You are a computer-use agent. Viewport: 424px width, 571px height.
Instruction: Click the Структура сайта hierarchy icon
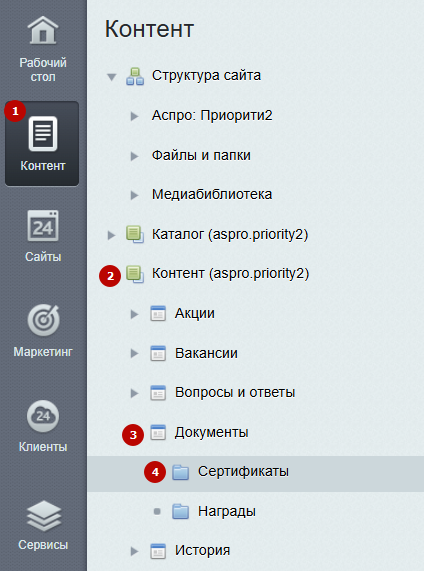pyautogui.click(x=135, y=76)
